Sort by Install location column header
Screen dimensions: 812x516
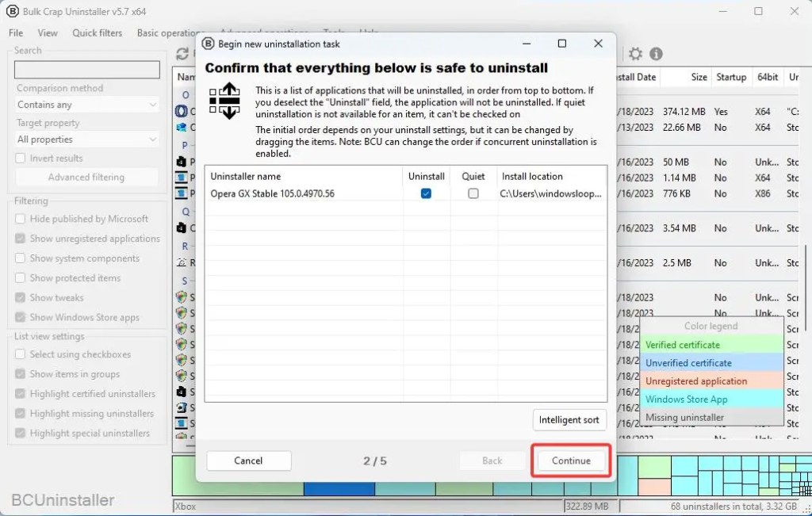pyautogui.click(x=552, y=177)
